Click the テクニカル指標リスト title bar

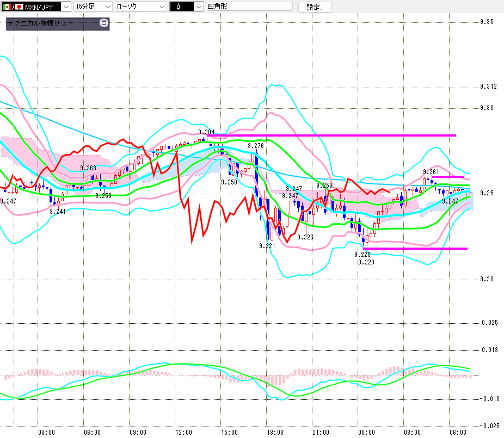coord(58,23)
